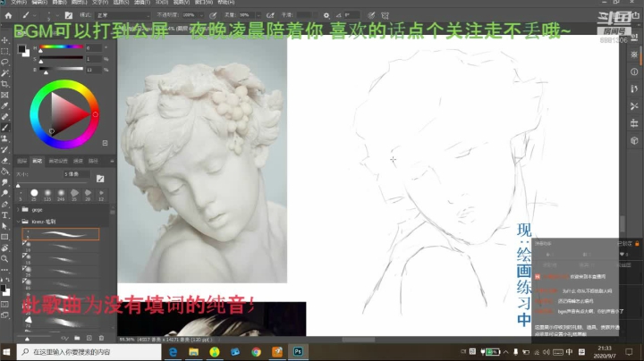Screen dimensions: 644x361
Task: Open the opacity 100% dropdown arrow
Action: (201, 15)
